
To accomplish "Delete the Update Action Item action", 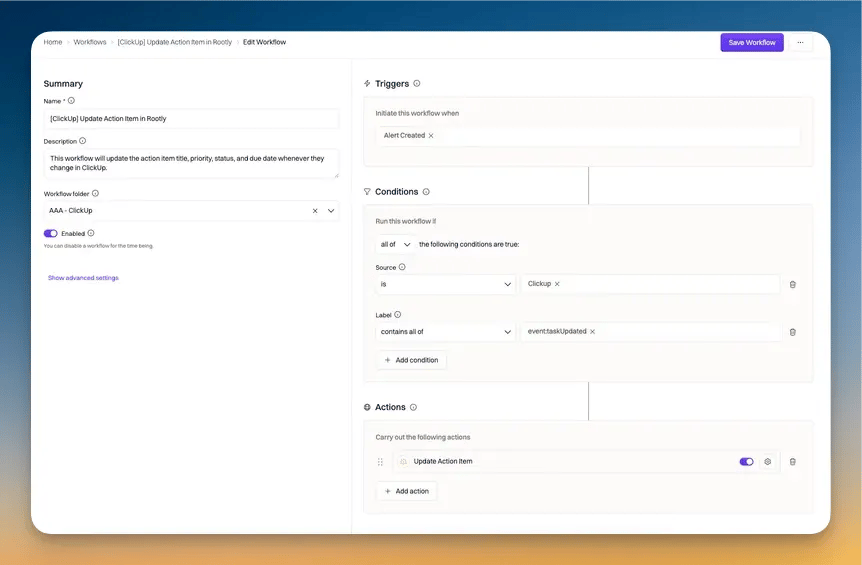I will [793, 462].
